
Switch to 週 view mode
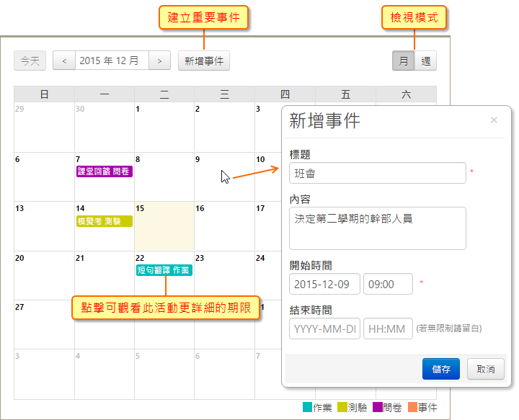425,61
